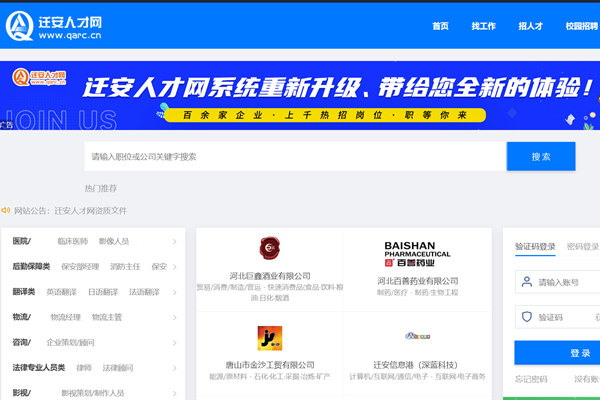Select 消防主任 job category

tap(125, 266)
